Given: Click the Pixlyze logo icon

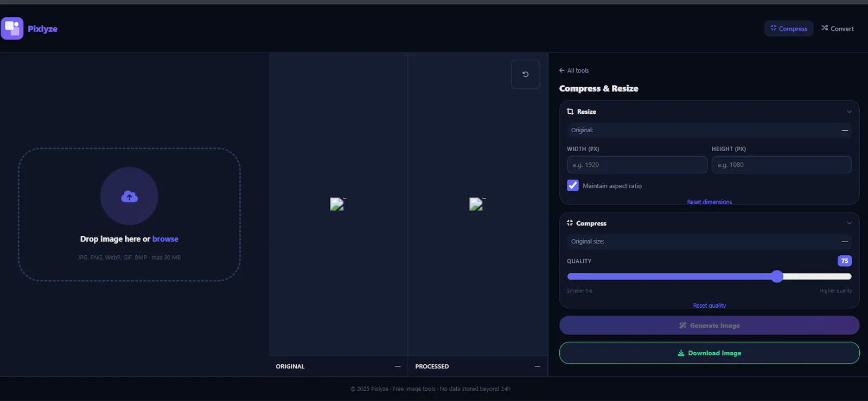Looking at the screenshot, I should 12,29.
